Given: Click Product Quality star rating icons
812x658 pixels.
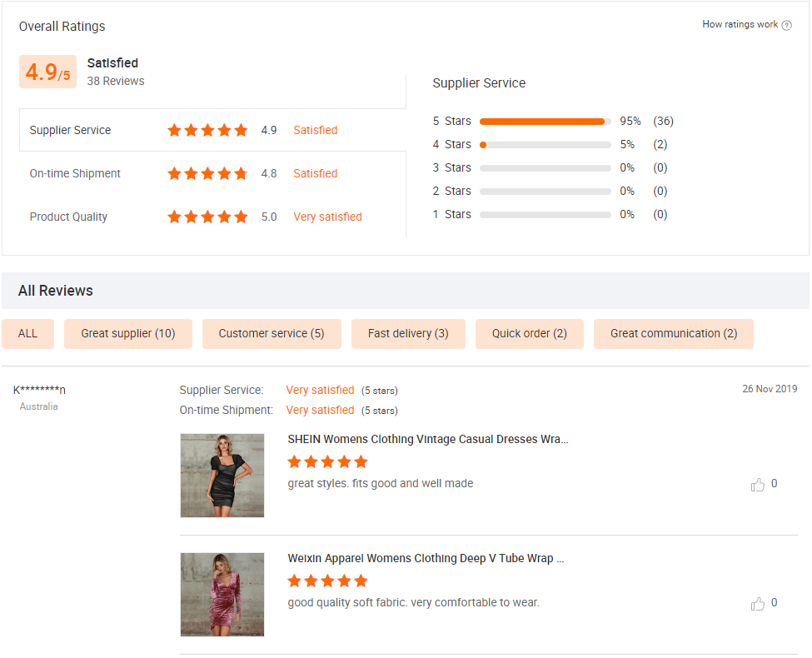Looking at the screenshot, I should coord(207,217).
